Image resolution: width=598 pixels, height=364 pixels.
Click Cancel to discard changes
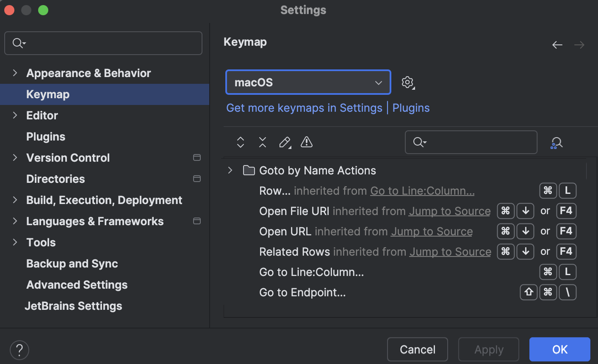coord(417,349)
